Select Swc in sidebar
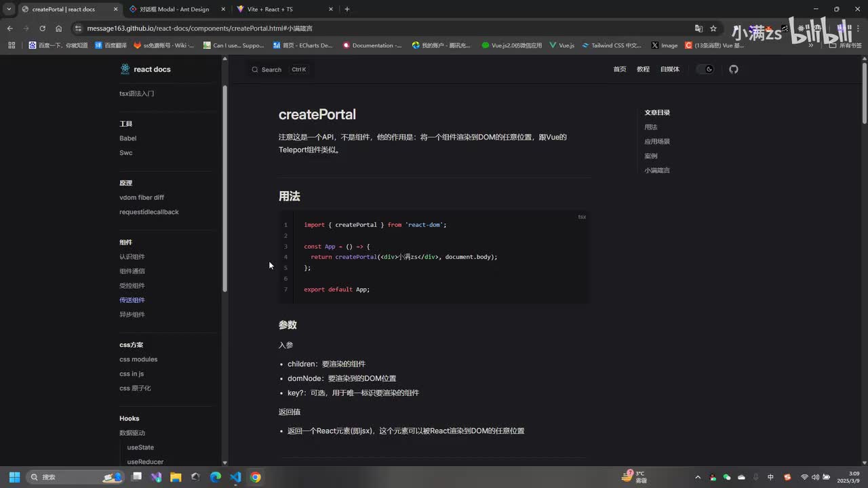 click(126, 152)
